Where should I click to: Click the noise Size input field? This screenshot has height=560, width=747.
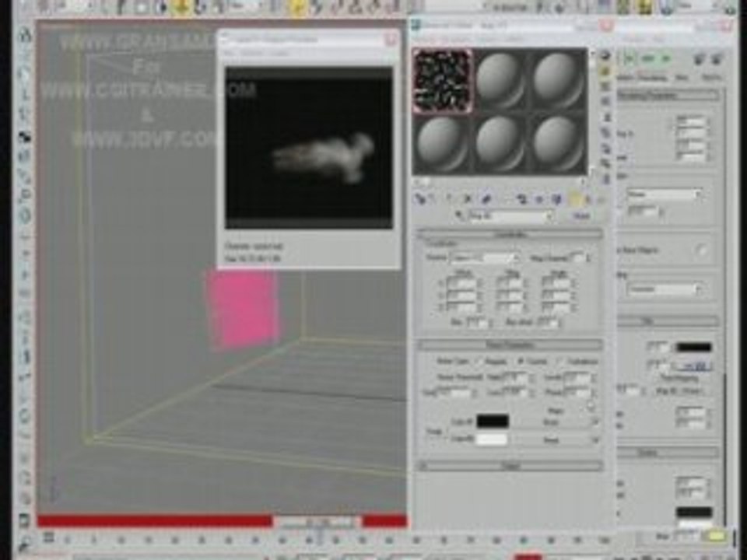pos(454,394)
